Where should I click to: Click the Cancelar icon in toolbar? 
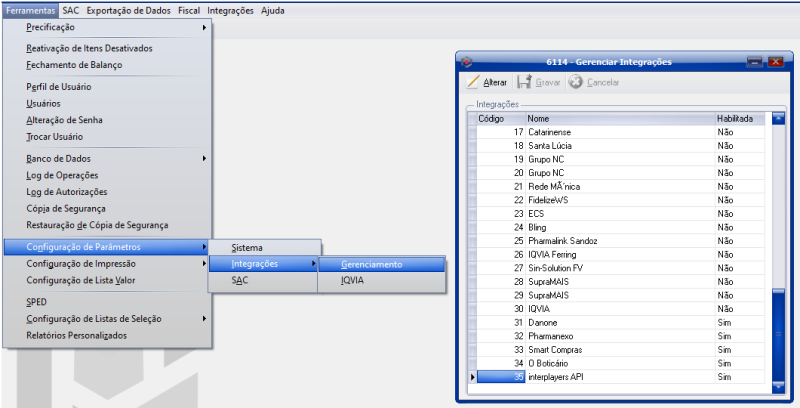tap(576, 82)
